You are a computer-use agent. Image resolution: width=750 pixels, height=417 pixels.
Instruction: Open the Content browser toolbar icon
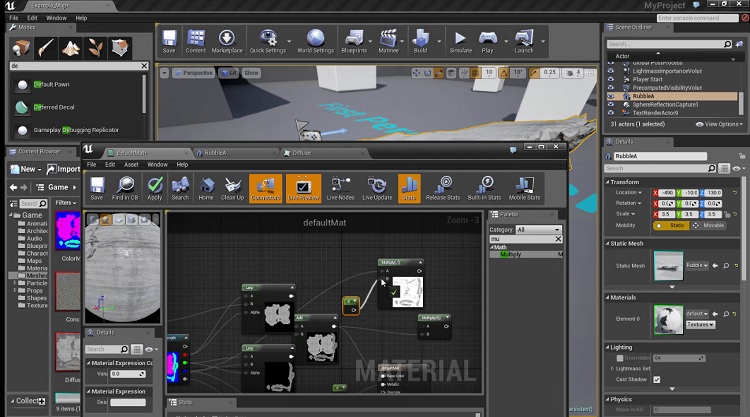[x=196, y=41]
